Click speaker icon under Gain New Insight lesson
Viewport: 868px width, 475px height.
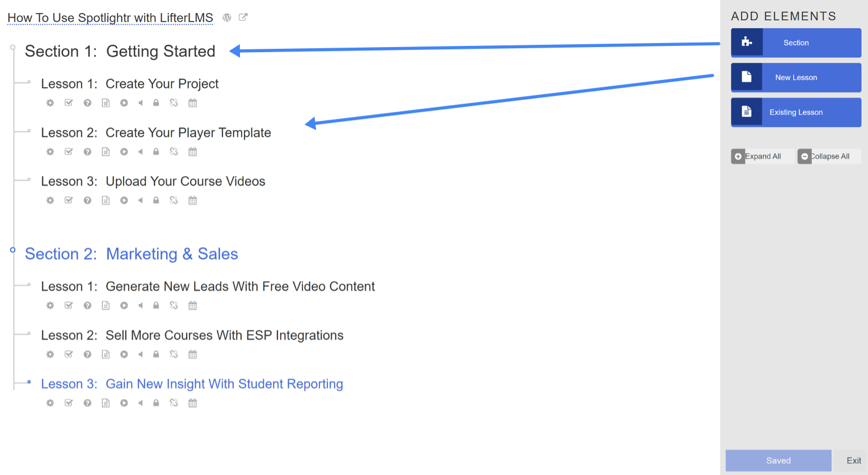140,403
